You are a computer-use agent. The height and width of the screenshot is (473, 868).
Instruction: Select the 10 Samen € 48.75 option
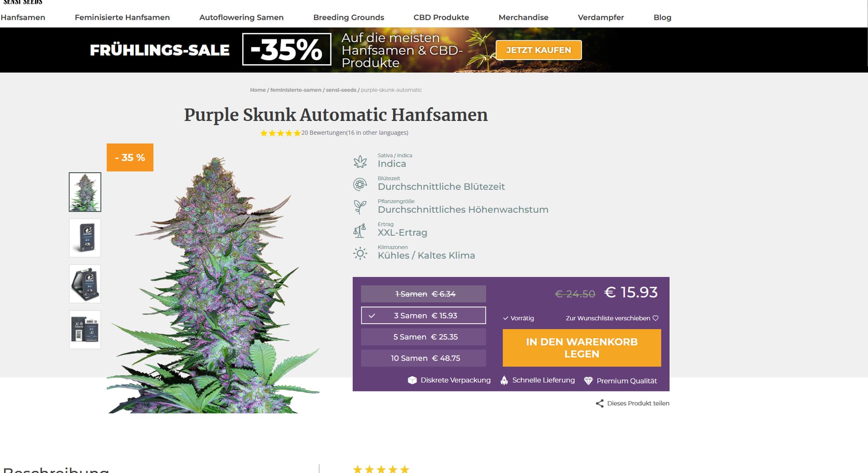[x=423, y=358]
